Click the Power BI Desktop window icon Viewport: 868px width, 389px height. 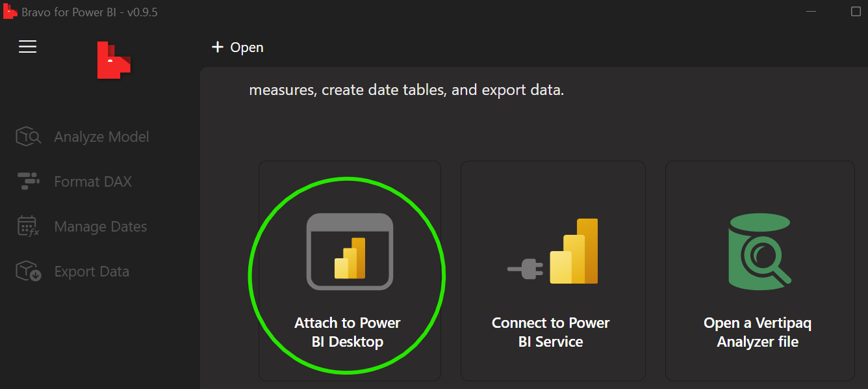pos(350,250)
